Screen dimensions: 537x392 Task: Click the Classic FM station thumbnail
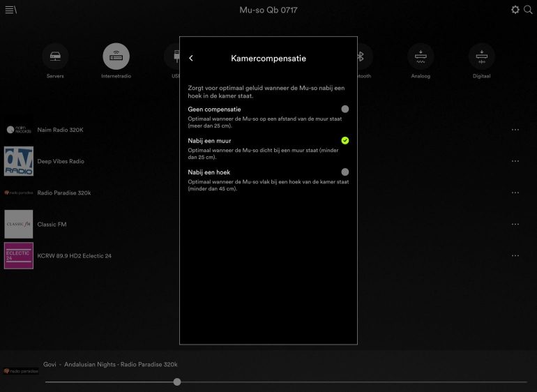click(19, 224)
